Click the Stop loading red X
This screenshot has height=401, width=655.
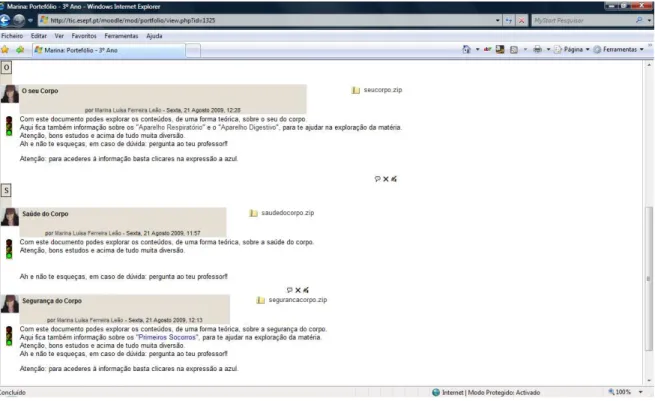point(521,20)
